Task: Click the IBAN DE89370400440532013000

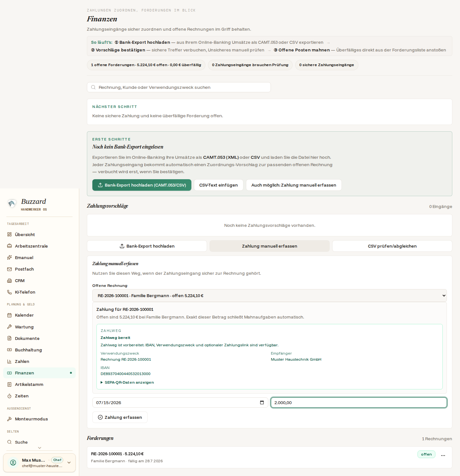Action: (x=126, y=374)
